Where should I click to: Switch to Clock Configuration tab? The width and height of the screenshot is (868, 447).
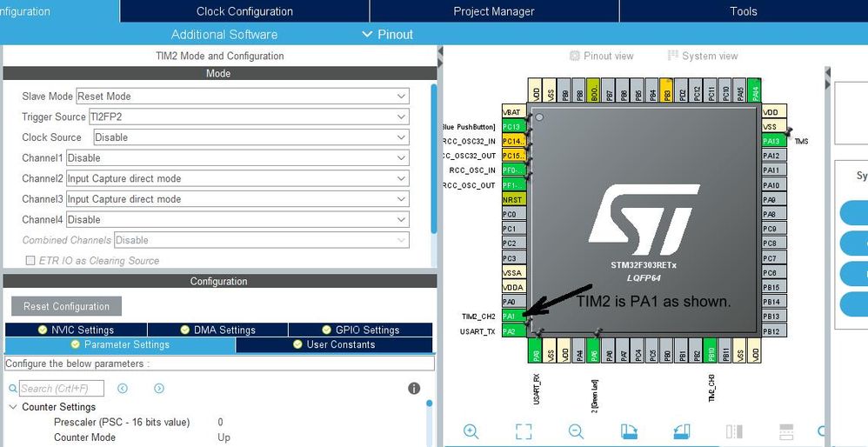click(244, 11)
